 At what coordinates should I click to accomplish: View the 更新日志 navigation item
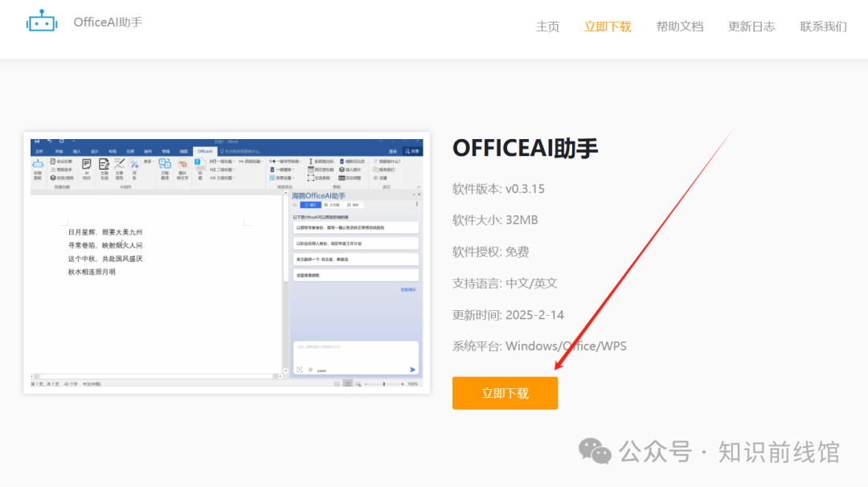point(751,27)
